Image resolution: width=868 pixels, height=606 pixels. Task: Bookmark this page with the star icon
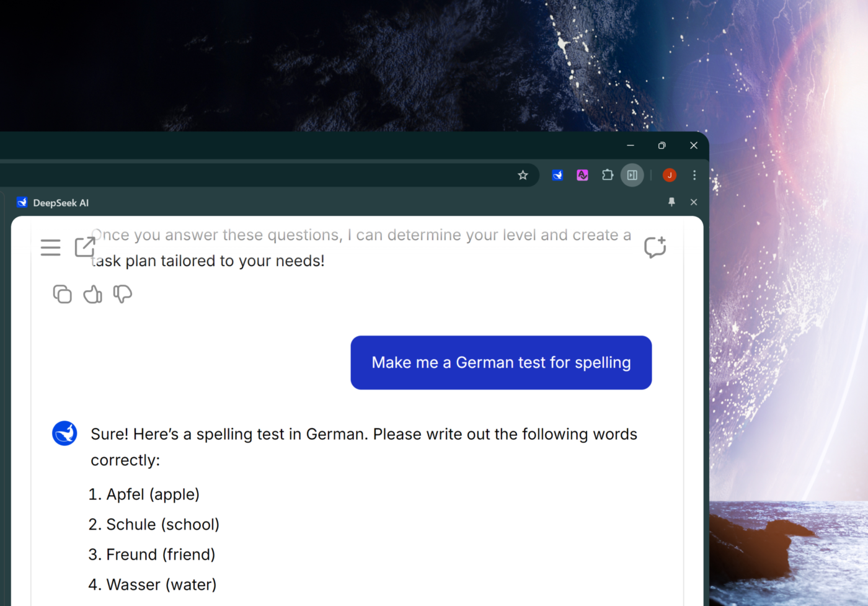point(523,175)
